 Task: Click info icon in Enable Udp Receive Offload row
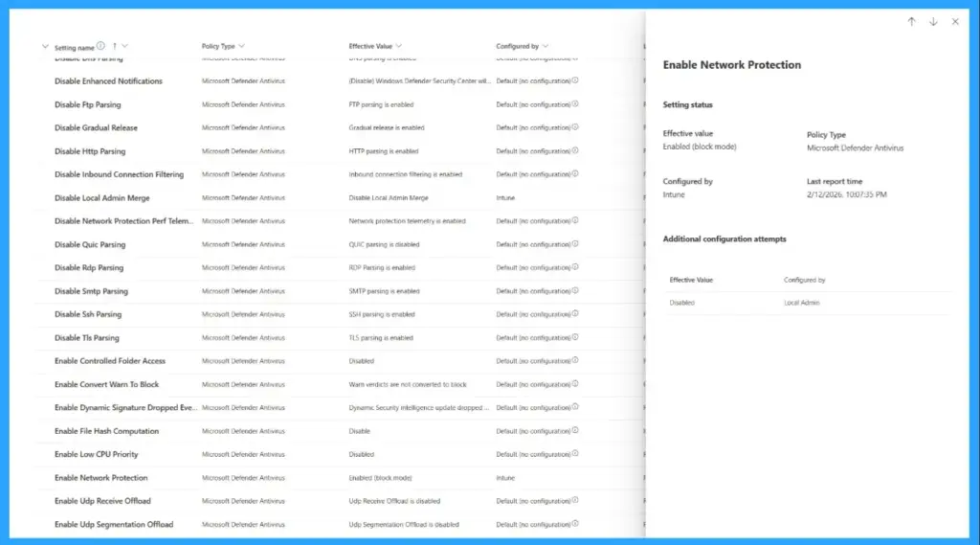[x=575, y=500]
